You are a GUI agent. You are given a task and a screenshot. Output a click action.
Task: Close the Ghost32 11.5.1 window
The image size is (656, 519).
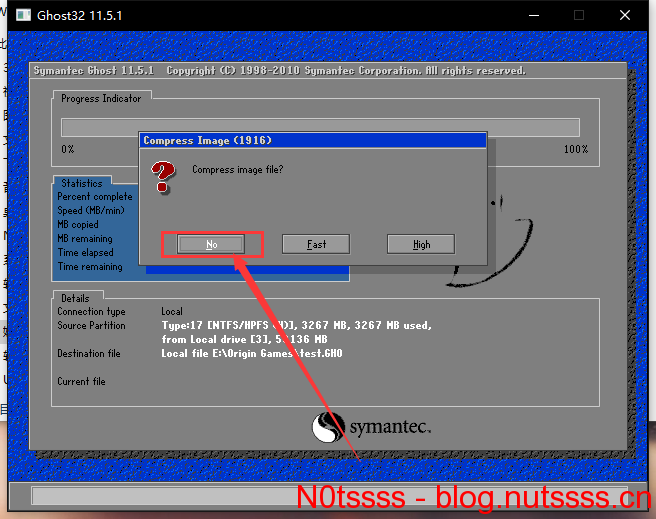(x=625, y=15)
